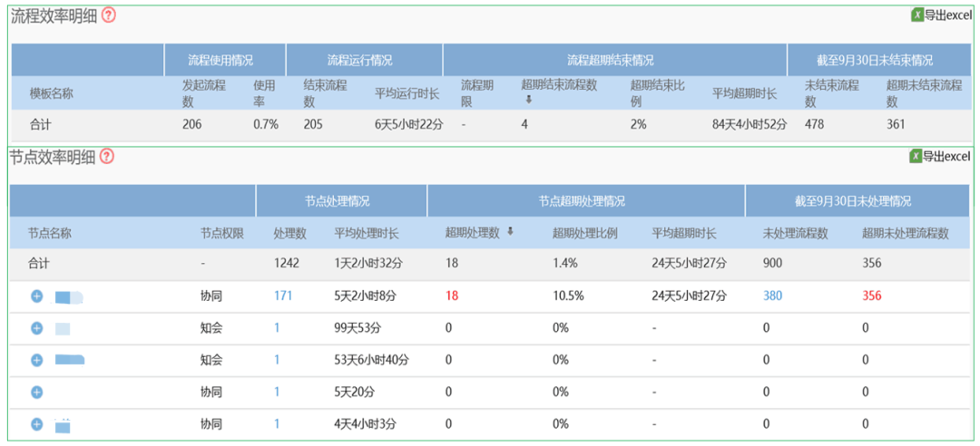The width and height of the screenshot is (980, 446).
Task: Open the 171 processed count link
Action: tap(283, 296)
